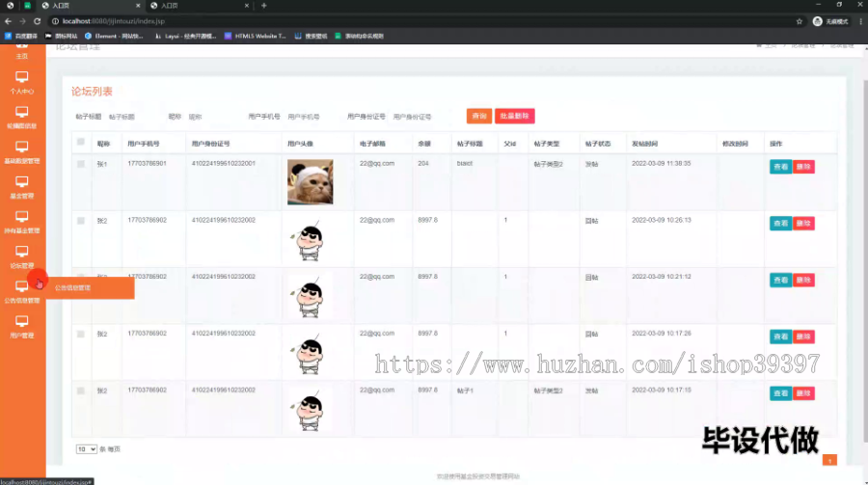This screenshot has height=485, width=868.
Task: Check checkbox for row dated 10:26:13
Action: (81, 221)
